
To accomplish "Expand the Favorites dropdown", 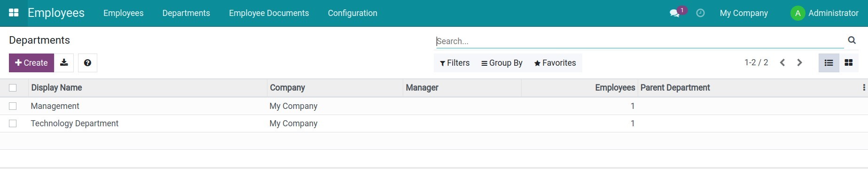I will (555, 63).
